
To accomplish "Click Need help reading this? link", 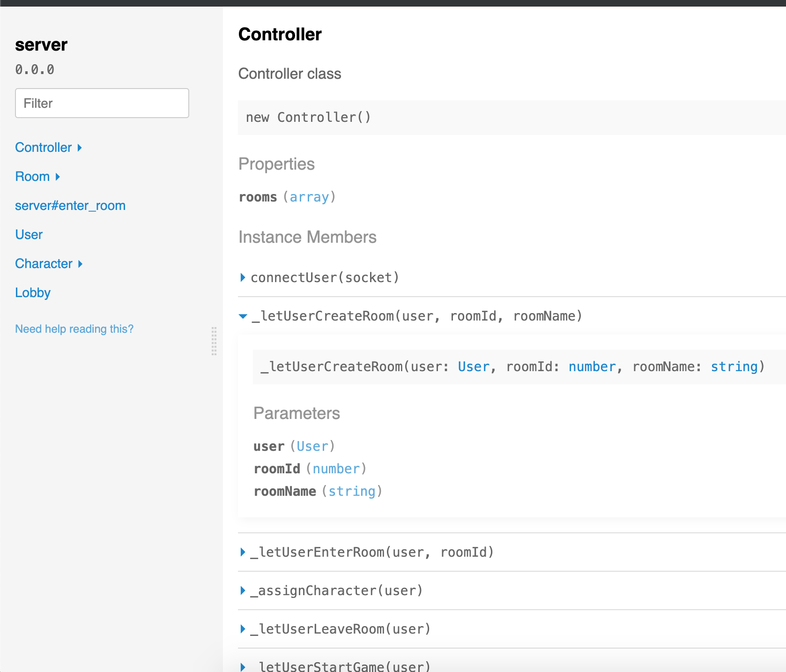I will pyautogui.click(x=74, y=329).
